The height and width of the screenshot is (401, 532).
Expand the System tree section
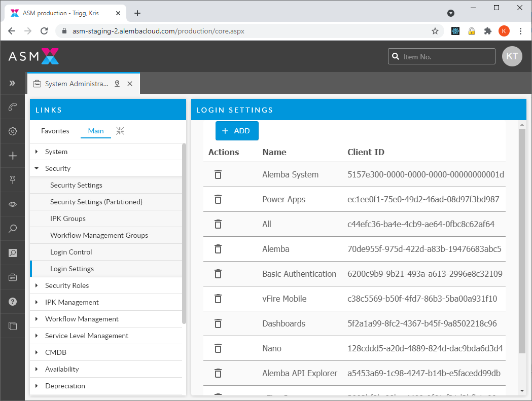(37, 152)
